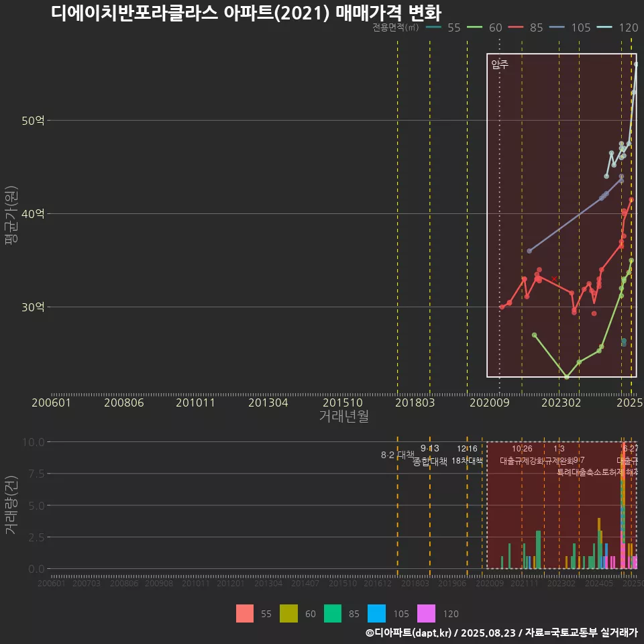The width and height of the screenshot is (644, 644).
Task: Click the 입주 label in price chart
Action: [x=500, y=64]
